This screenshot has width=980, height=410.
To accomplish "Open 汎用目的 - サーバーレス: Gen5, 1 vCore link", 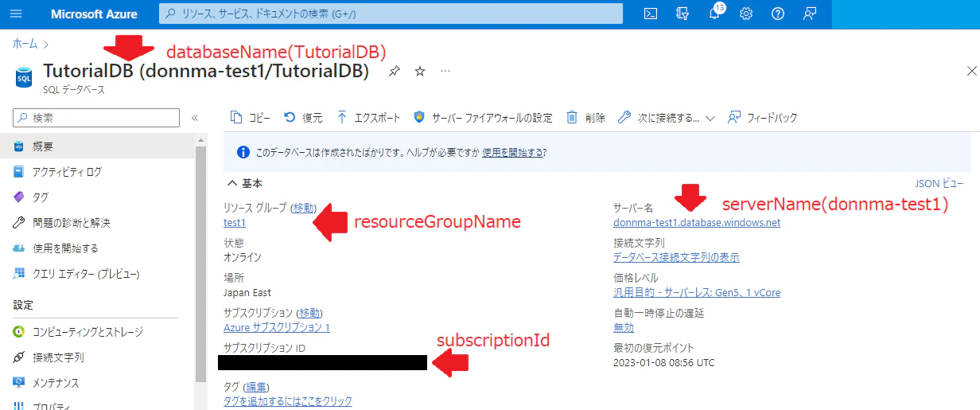I will click(697, 292).
